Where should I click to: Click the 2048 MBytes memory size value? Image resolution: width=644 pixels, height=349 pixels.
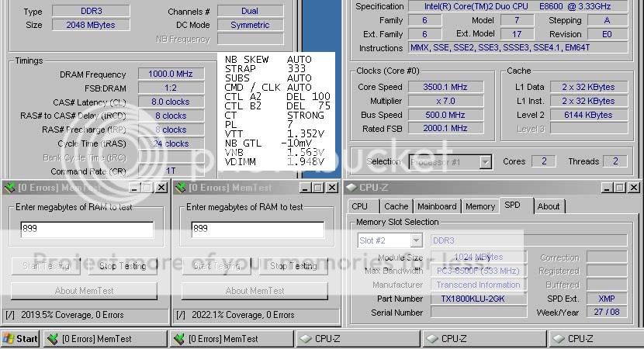[91, 25]
